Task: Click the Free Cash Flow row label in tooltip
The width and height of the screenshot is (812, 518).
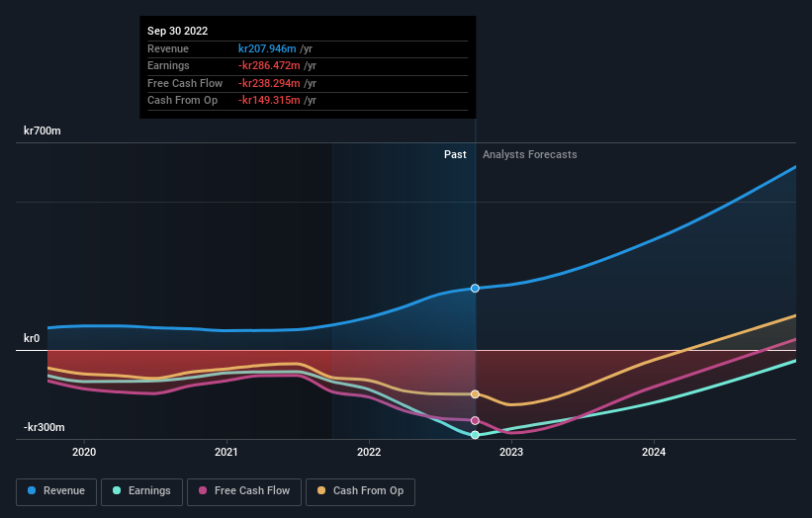Action: tap(185, 83)
